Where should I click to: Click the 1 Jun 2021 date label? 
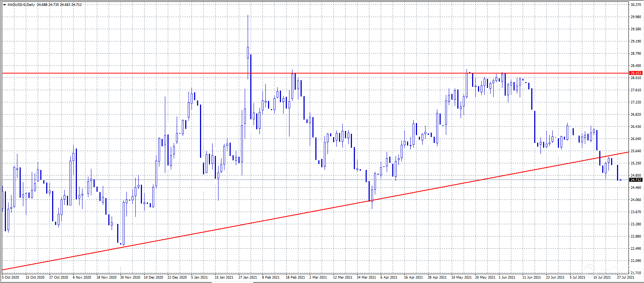[507, 277]
